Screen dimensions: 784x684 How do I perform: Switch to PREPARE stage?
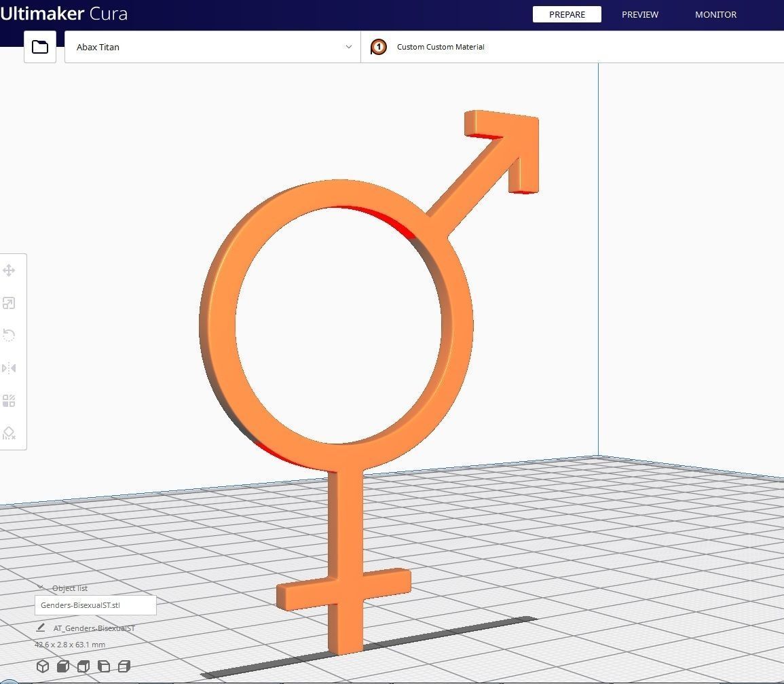tap(567, 14)
